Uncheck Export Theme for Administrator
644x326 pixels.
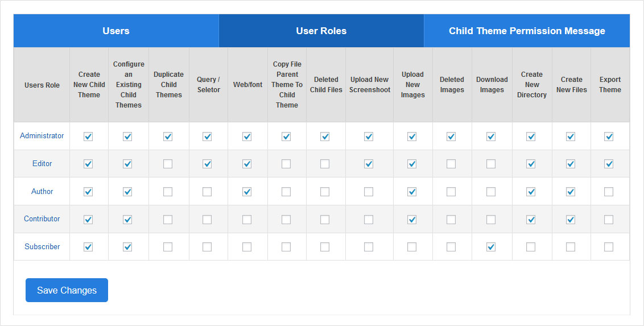pyautogui.click(x=609, y=137)
